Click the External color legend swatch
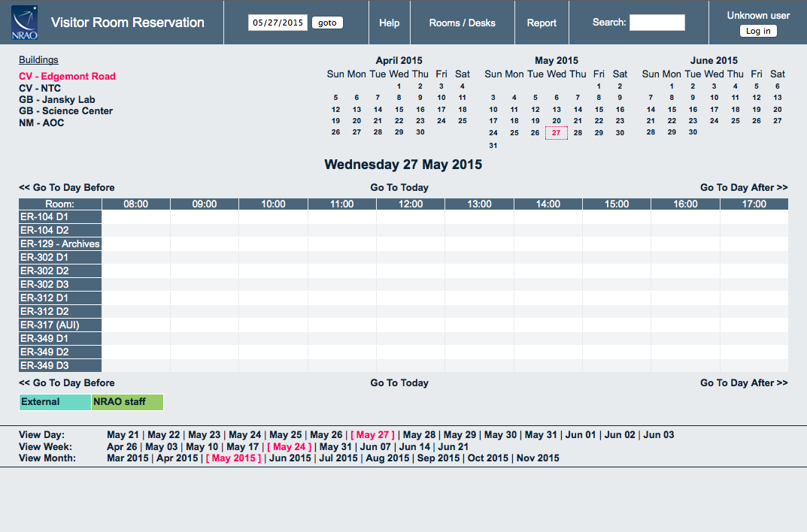Viewport: 807px width, 532px height. (x=55, y=402)
